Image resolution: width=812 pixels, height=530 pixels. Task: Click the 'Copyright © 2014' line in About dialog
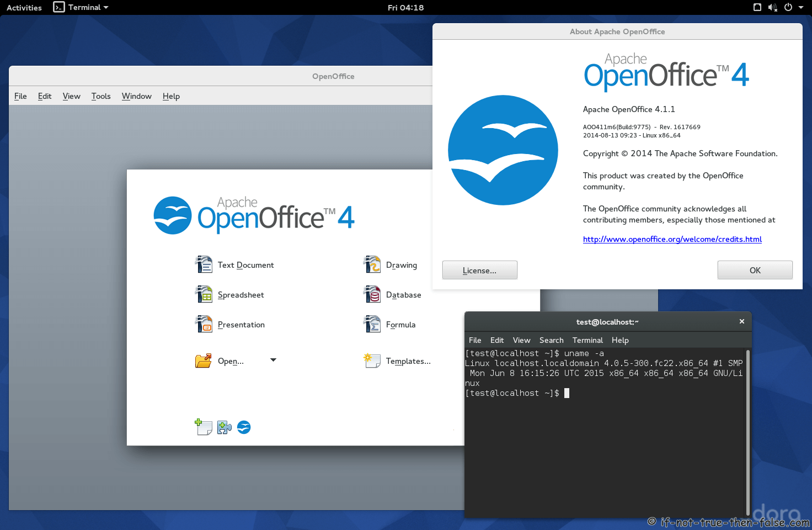click(x=680, y=153)
